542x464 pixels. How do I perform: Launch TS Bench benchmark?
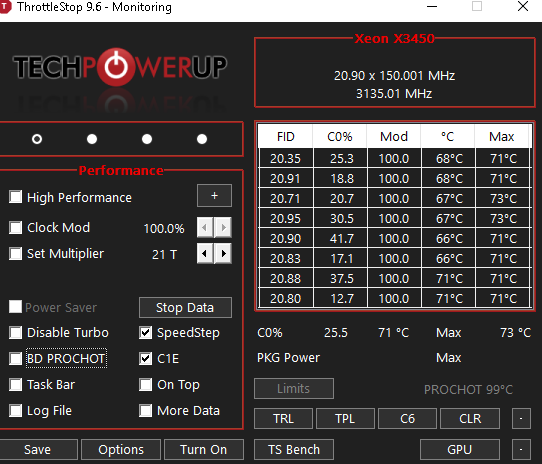point(294,449)
